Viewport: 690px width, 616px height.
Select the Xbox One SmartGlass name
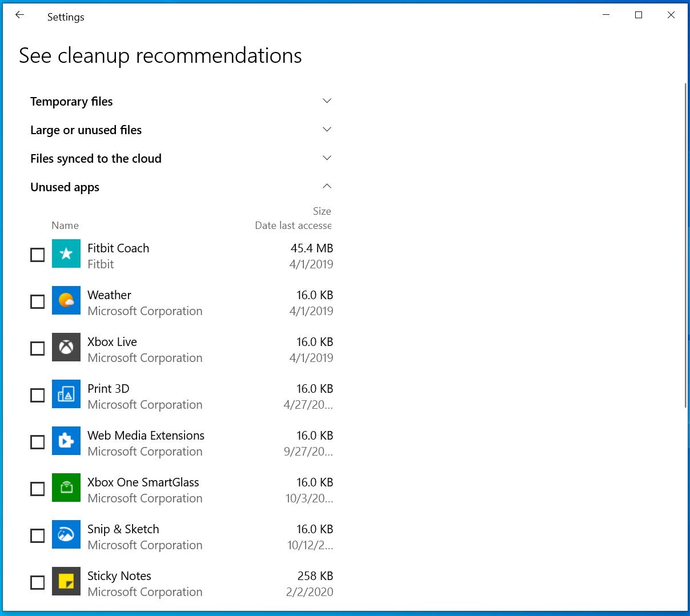(143, 482)
